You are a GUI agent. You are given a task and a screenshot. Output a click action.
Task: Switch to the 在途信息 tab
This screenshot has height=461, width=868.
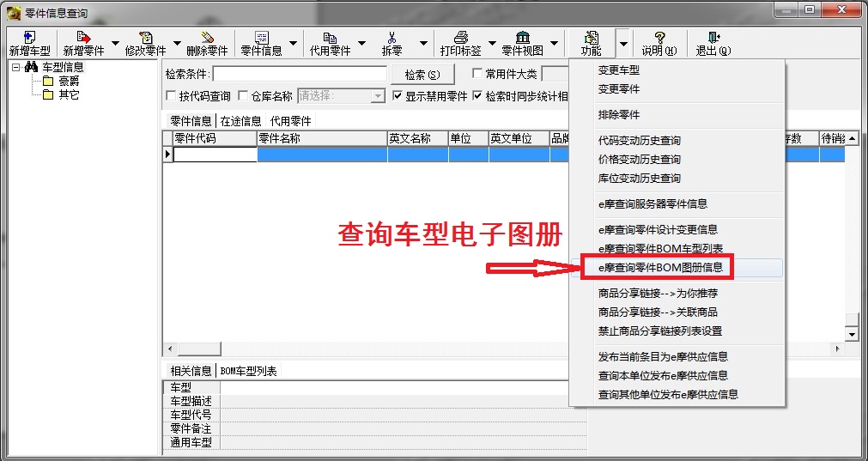coord(240,121)
